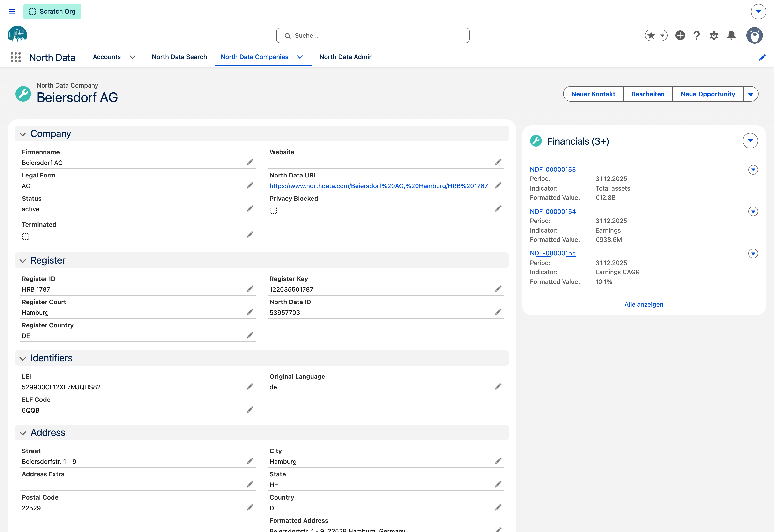Open the Accounts tab dropdown chevron
The width and height of the screenshot is (774, 532).
[x=132, y=57]
